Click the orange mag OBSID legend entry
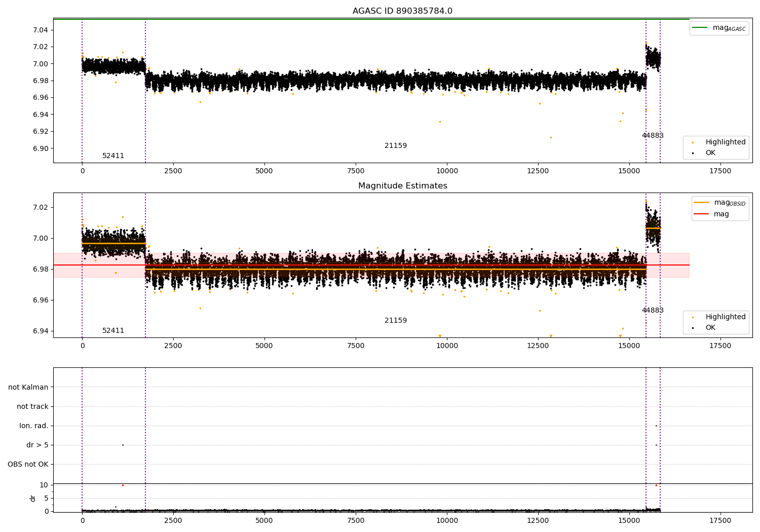 pos(720,203)
